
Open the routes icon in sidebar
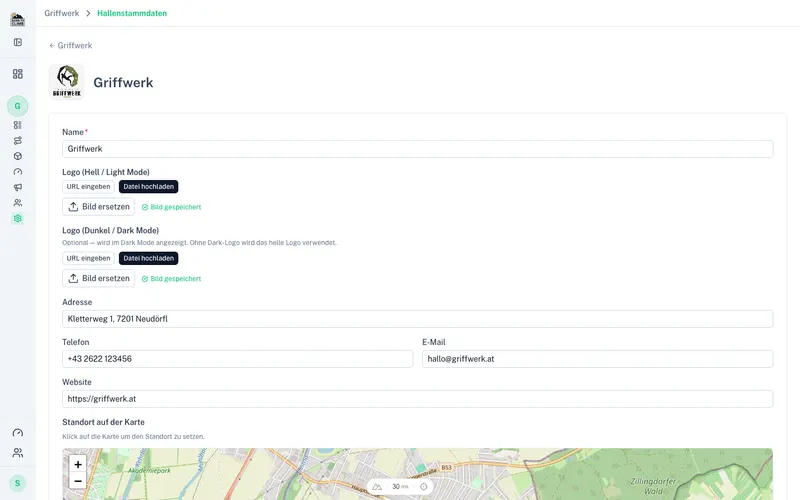[18, 141]
